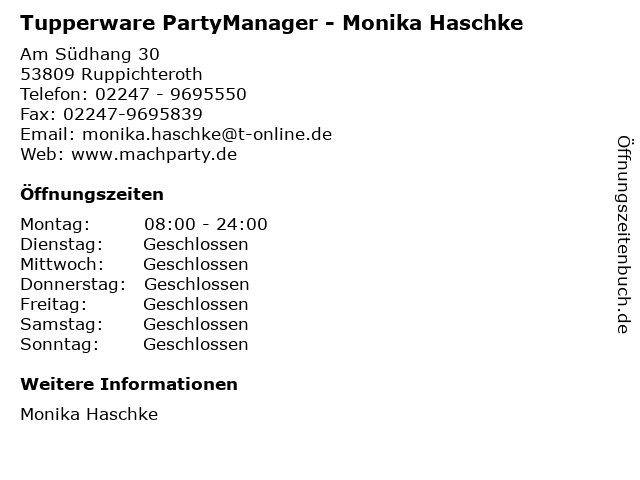Click the vertical Öffnungszeitenbuch.de watermark
This screenshot has width=640, height=480.
tap(624, 235)
